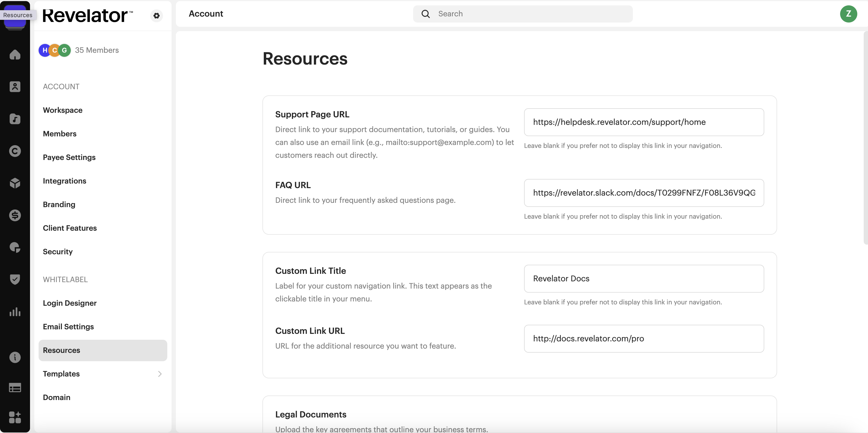Click the Custom Link URL input field

[644, 339]
